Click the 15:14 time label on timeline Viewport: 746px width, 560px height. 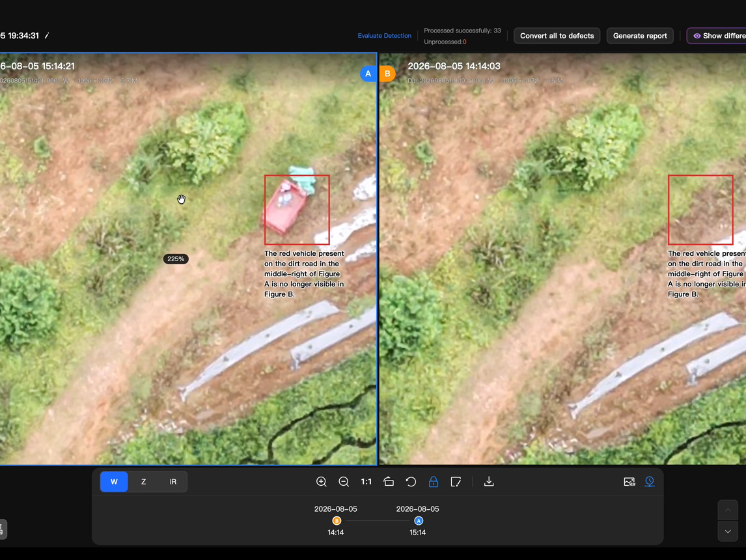pos(417,533)
